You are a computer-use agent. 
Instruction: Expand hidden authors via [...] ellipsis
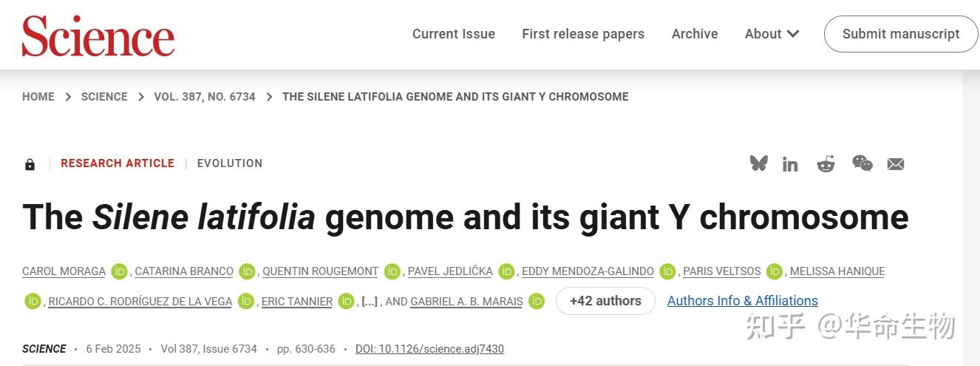[369, 302]
